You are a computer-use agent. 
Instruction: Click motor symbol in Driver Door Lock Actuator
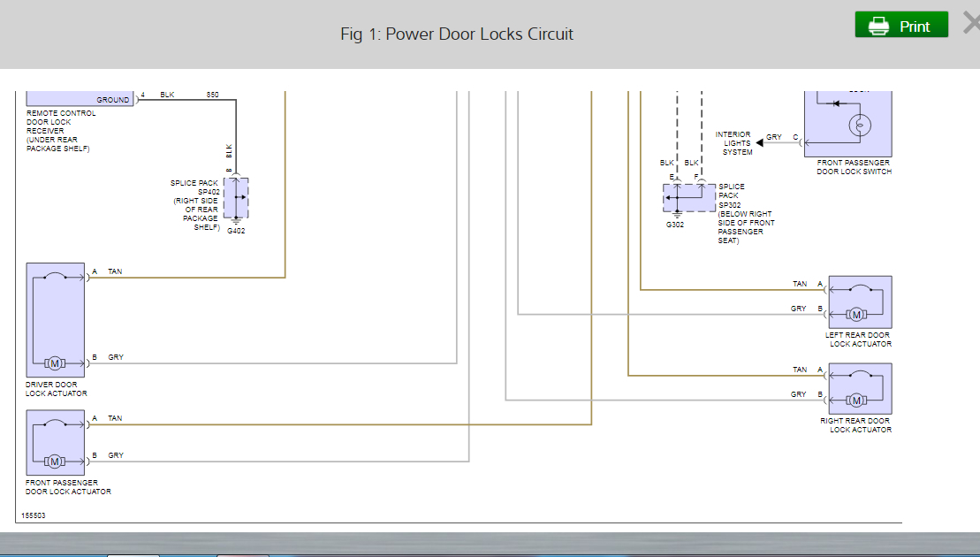pos(54,363)
